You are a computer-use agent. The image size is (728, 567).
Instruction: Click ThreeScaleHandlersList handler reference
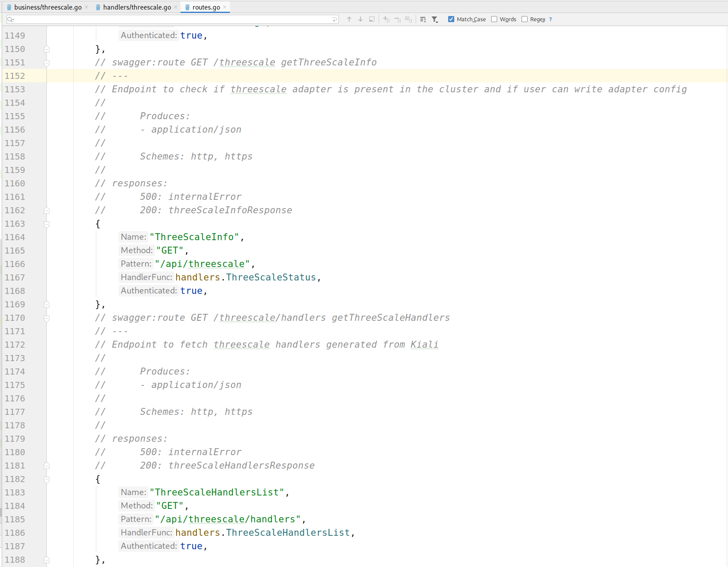pyautogui.click(x=288, y=533)
